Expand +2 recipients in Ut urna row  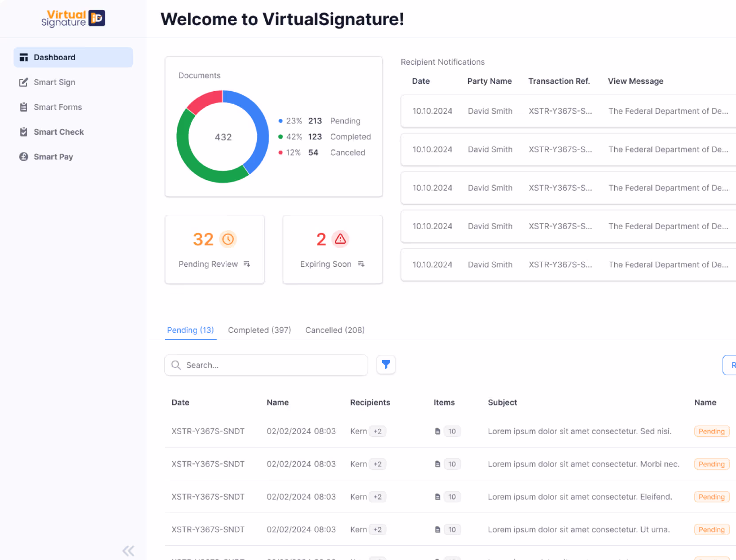pyautogui.click(x=378, y=529)
